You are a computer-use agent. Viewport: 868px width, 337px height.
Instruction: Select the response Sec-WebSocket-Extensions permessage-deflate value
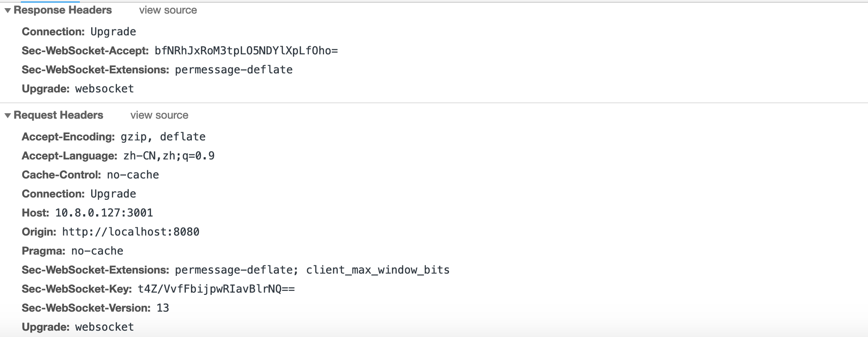234,70
